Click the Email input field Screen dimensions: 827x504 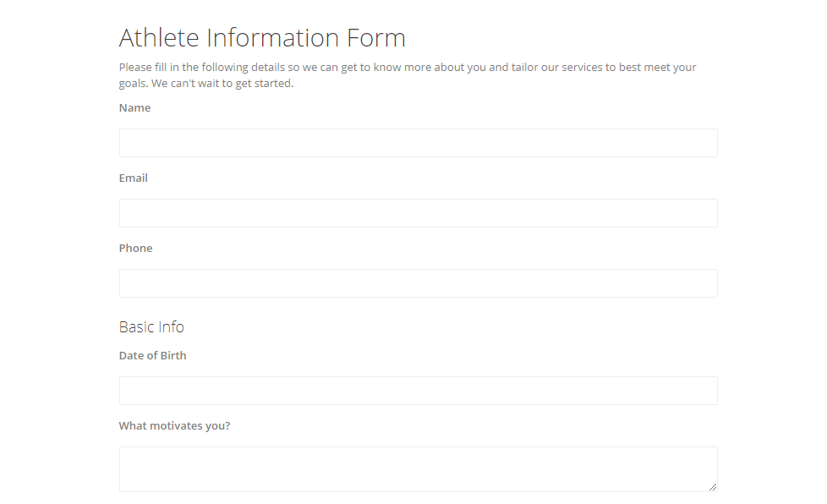tap(418, 212)
